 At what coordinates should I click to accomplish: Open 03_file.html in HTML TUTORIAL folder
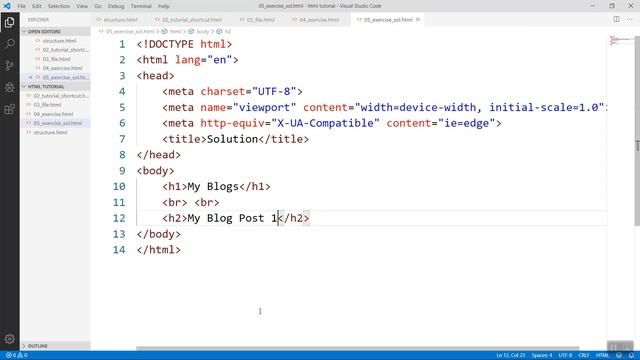tap(47, 105)
